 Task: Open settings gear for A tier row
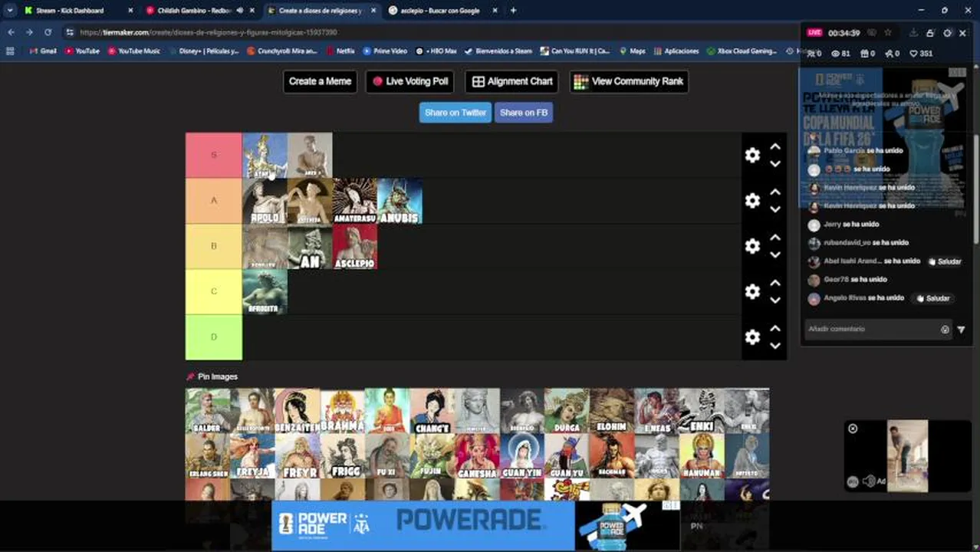tap(752, 200)
